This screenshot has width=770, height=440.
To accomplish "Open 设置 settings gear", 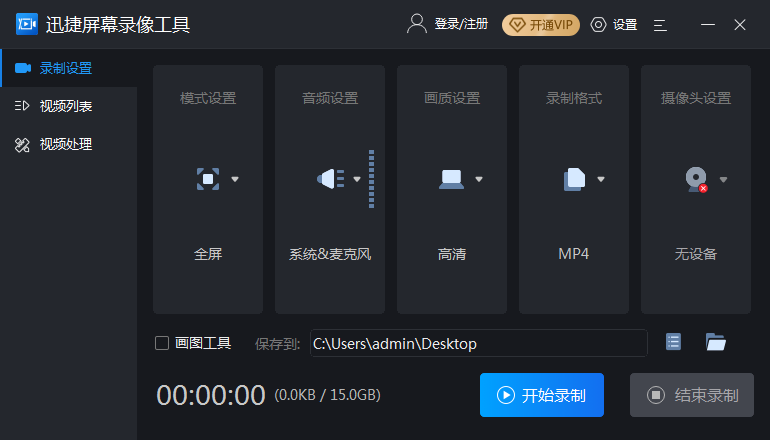I will click(x=614, y=25).
